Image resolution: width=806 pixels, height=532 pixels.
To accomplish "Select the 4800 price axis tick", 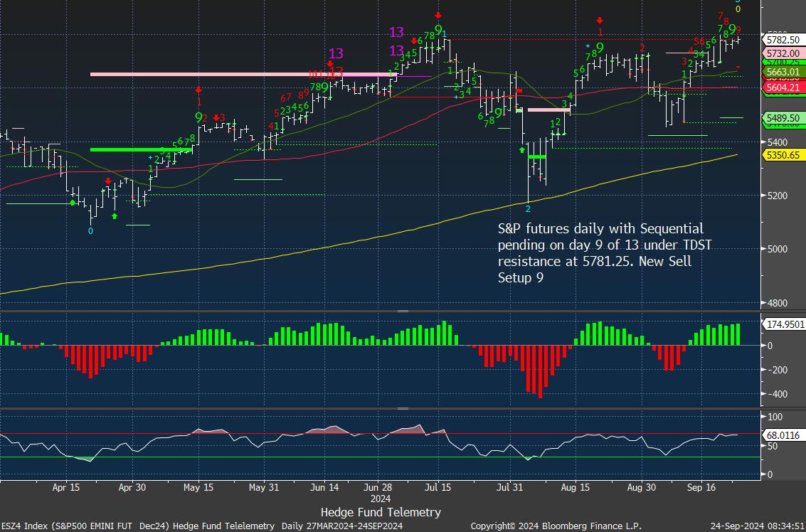I will tap(777, 303).
